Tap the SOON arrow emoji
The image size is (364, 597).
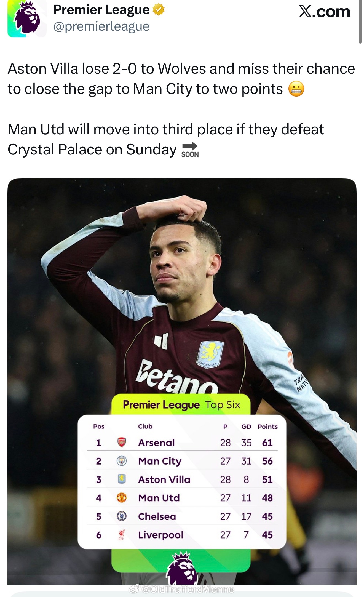(190, 150)
